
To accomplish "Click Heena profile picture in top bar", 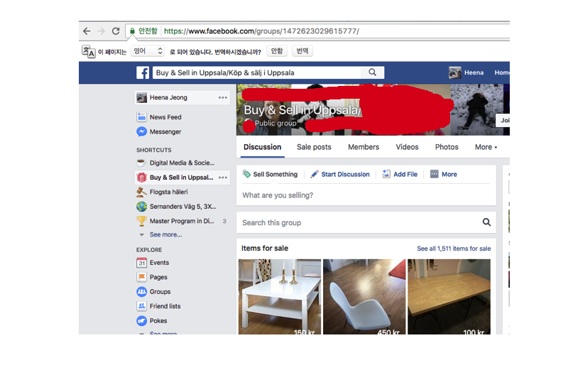I will [455, 72].
